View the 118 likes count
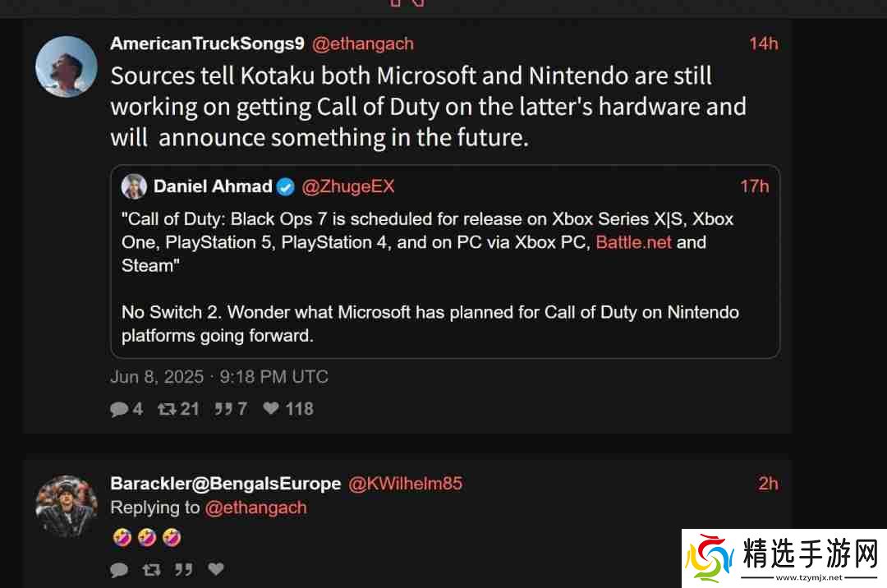Viewport: 887px width, 588px height. (298, 408)
